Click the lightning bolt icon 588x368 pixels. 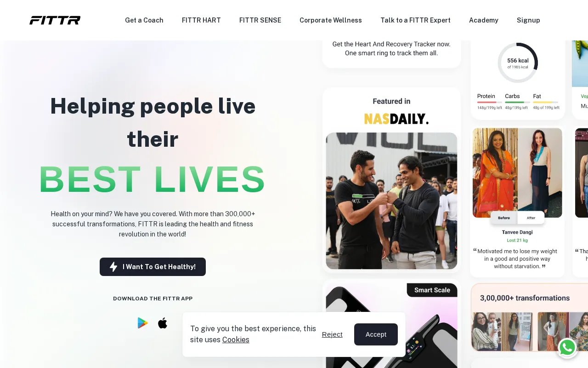(x=113, y=267)
